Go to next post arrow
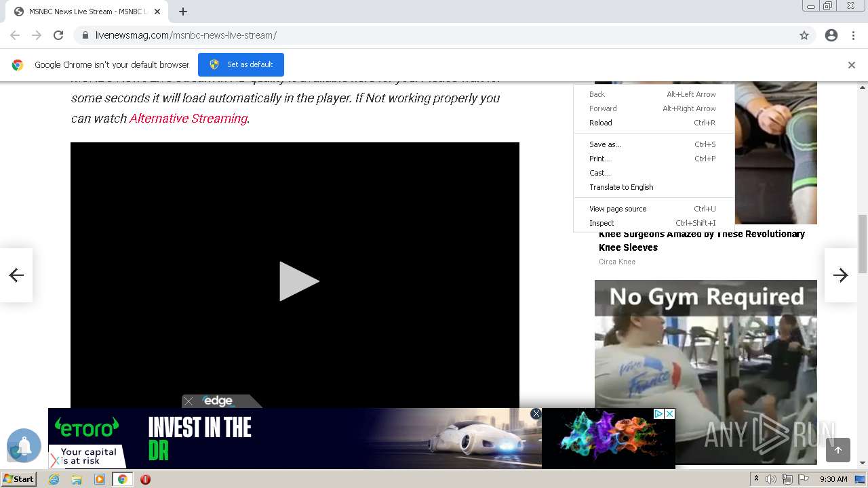 coord(841,275)
